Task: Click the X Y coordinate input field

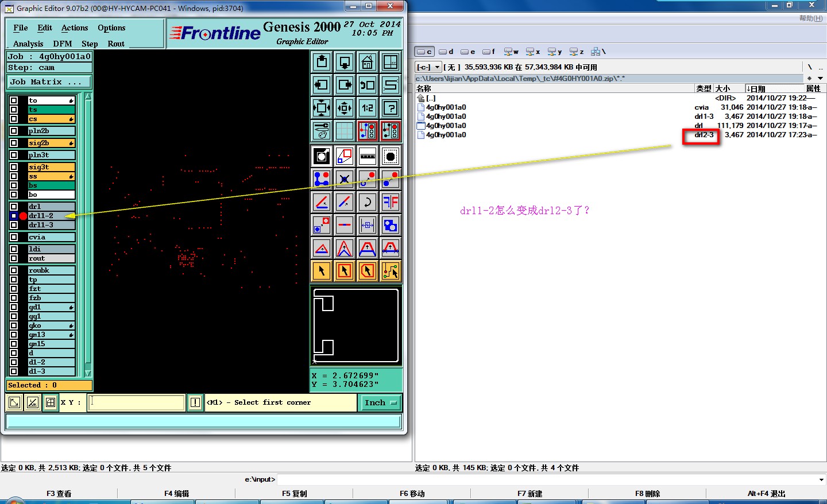Action: tap(136, 402)
